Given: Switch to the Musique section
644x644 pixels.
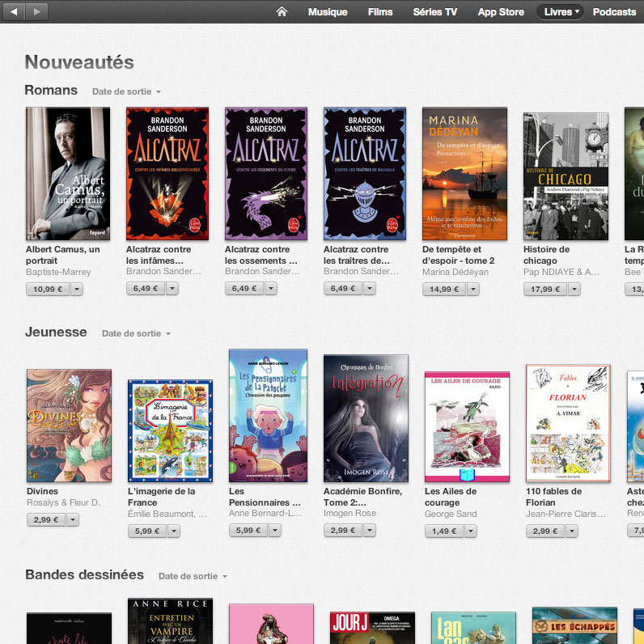Looking at the screenshot, I should pos(328,12).
